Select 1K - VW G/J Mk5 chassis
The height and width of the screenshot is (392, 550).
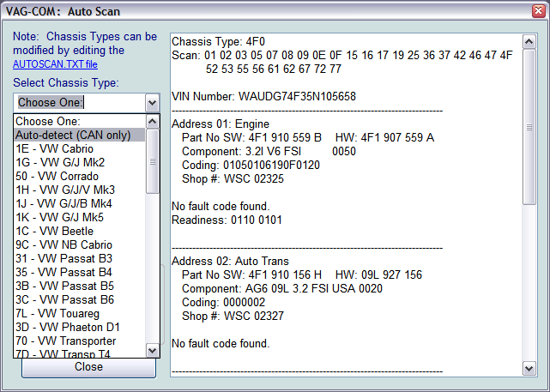(x=80, y=217)
